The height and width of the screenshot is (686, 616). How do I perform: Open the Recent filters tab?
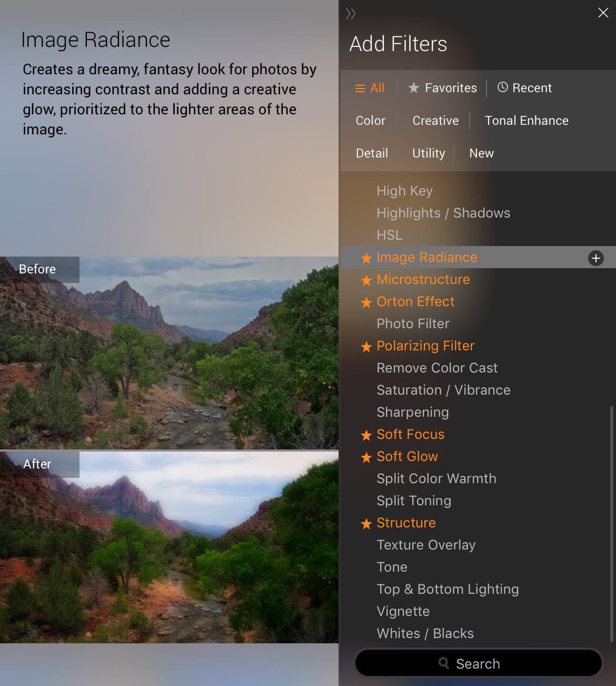point(525,88)
